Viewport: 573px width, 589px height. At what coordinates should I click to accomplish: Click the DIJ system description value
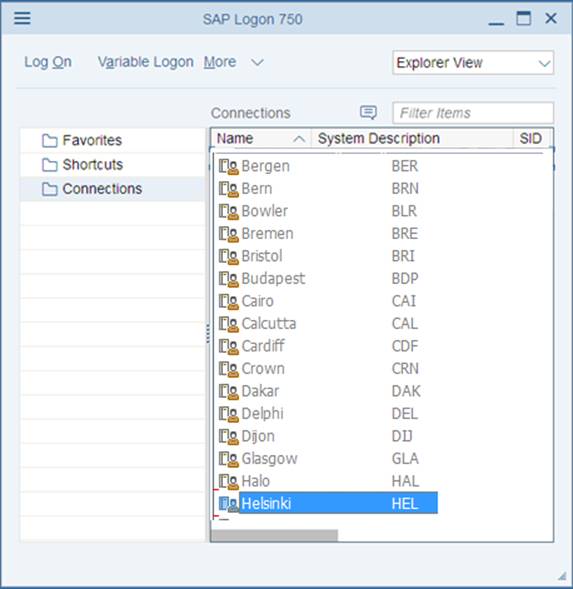coord(402,436)
